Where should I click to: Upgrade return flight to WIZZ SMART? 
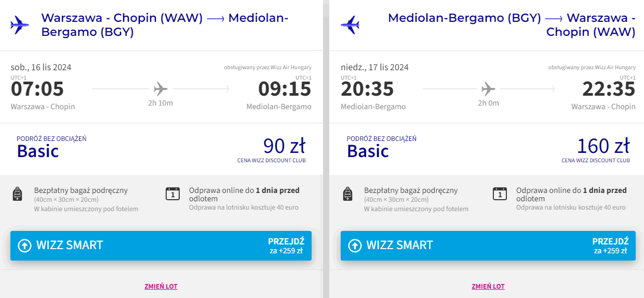[x=488, y=245]
